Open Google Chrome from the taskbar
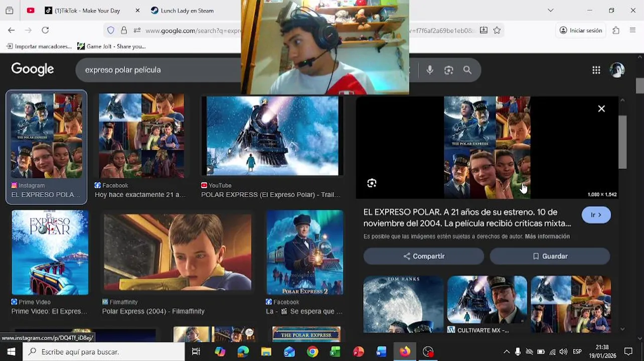This screenshot has width=644, height=361. [312, 351]
